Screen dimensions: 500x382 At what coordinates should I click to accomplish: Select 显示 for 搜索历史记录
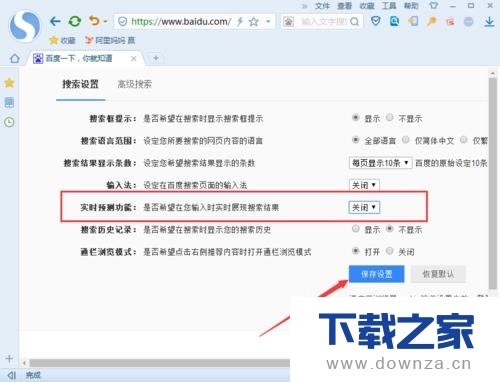(x=356, y=229)
